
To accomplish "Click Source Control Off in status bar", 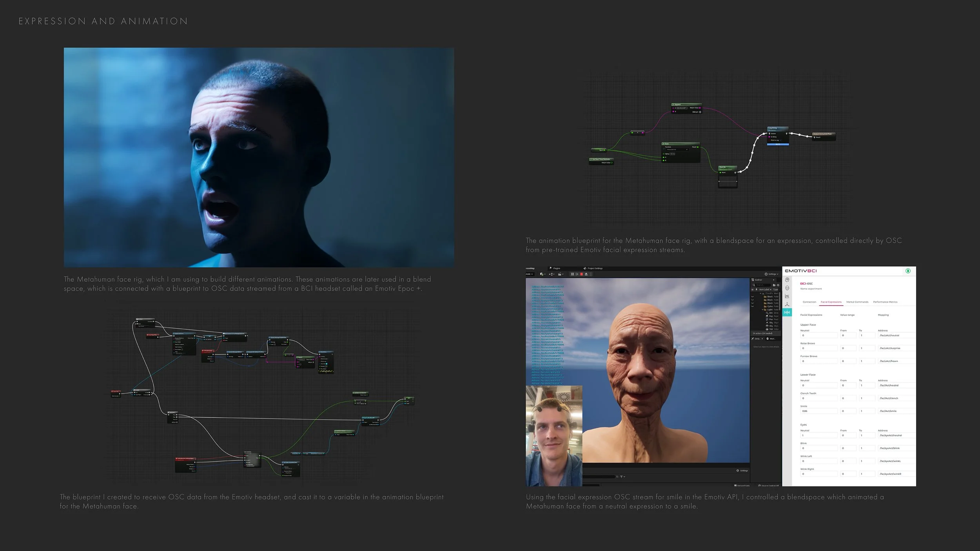I will [x=768, y=486].
